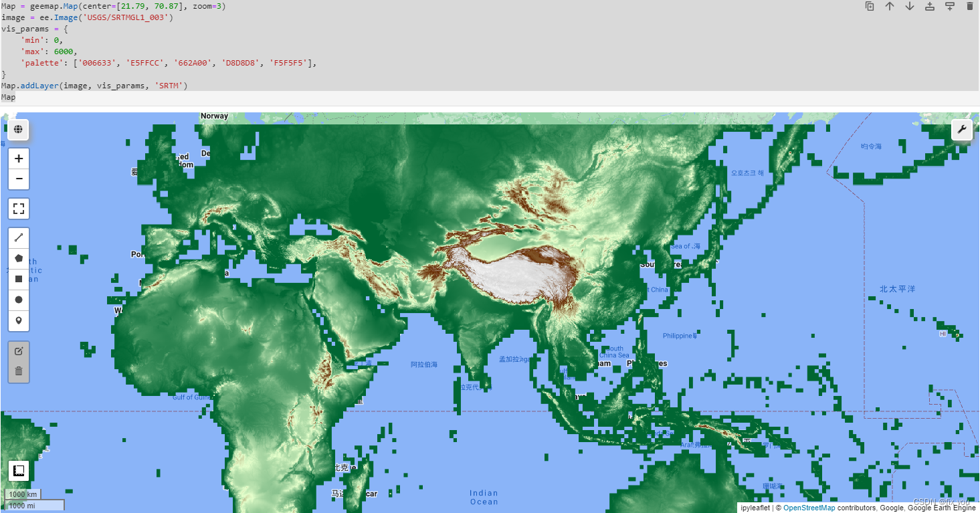Screen dimensions: 980x513
Task: Click the Gulf of Guinea map label
Action: click(x=191, y=397)
